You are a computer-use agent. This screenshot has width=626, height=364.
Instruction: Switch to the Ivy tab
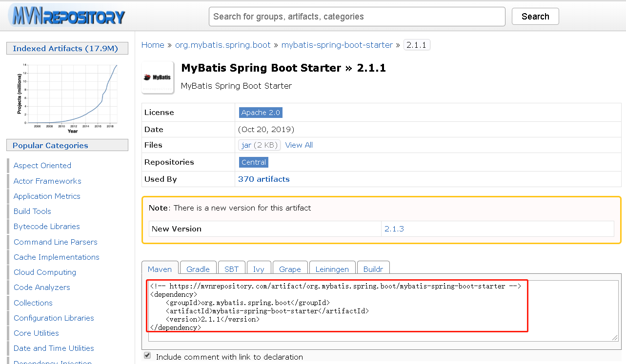pyautogui.click(x=259, y=269)
